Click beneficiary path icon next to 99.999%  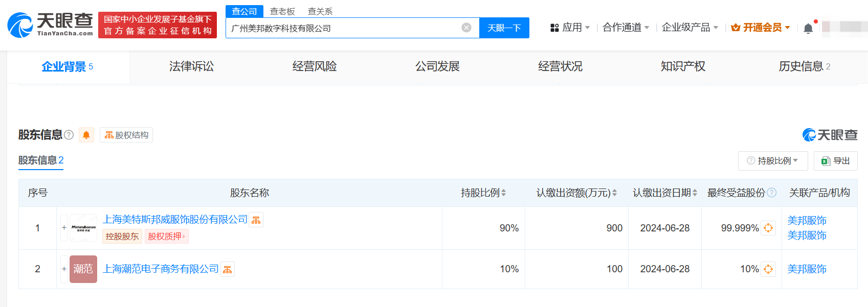point(768,228)
